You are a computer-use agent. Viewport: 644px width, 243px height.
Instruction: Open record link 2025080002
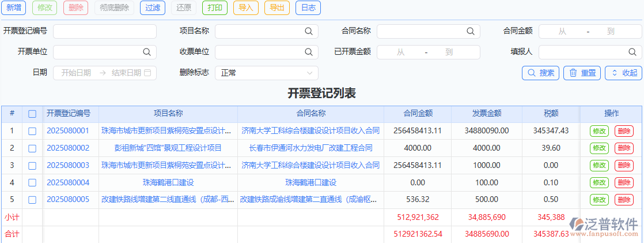click(68, 148)
